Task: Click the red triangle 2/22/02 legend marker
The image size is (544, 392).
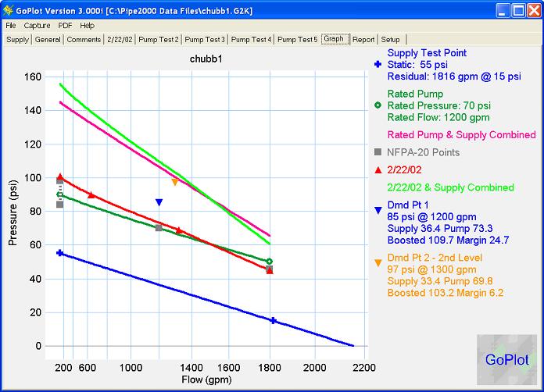Action: point(378,169)
